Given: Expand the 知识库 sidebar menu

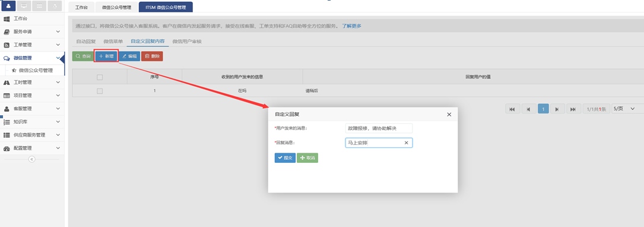Looking at the screenshot, I should [x=32, y=122].
